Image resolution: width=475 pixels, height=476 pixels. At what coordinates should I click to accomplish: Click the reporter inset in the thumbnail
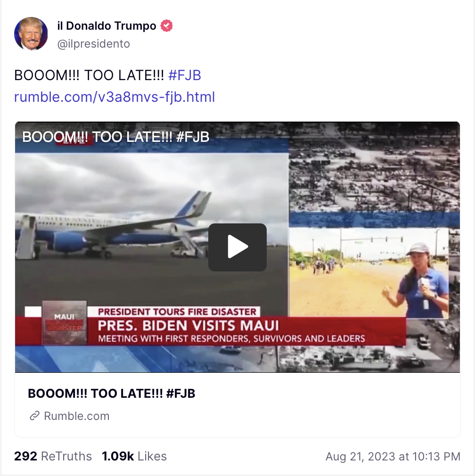click(x=369, y=272)
